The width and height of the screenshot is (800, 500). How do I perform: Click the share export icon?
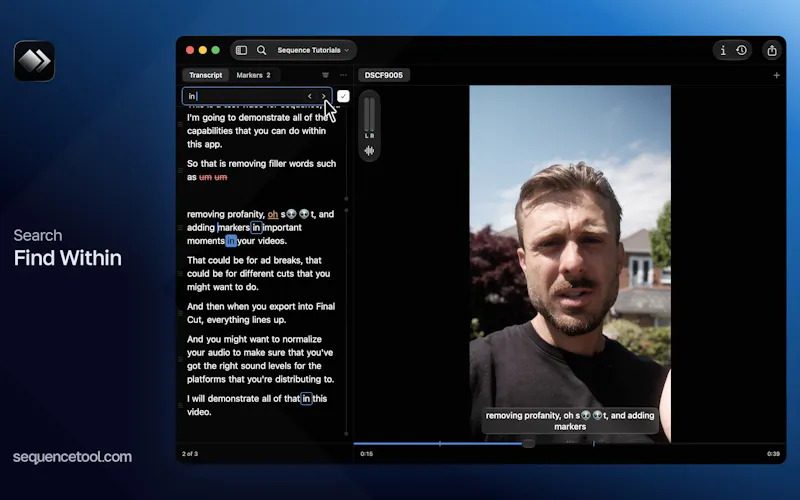click(x=772, y=50)
